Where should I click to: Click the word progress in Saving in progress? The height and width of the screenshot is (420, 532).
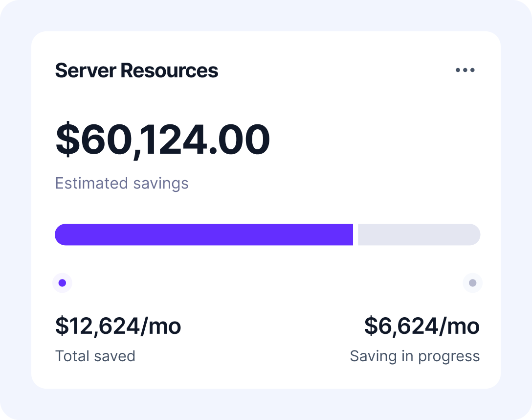coord(448,356)
